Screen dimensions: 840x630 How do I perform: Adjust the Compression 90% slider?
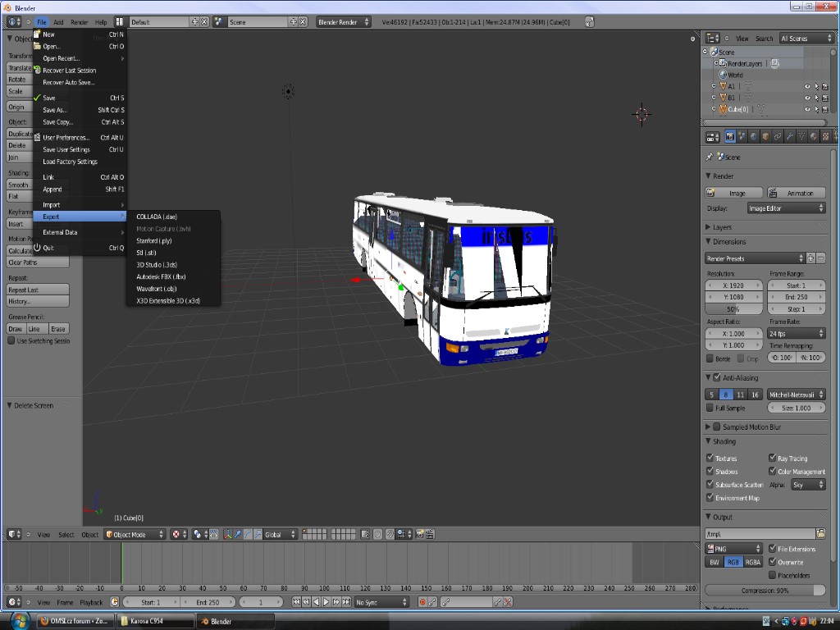point(765,590)
